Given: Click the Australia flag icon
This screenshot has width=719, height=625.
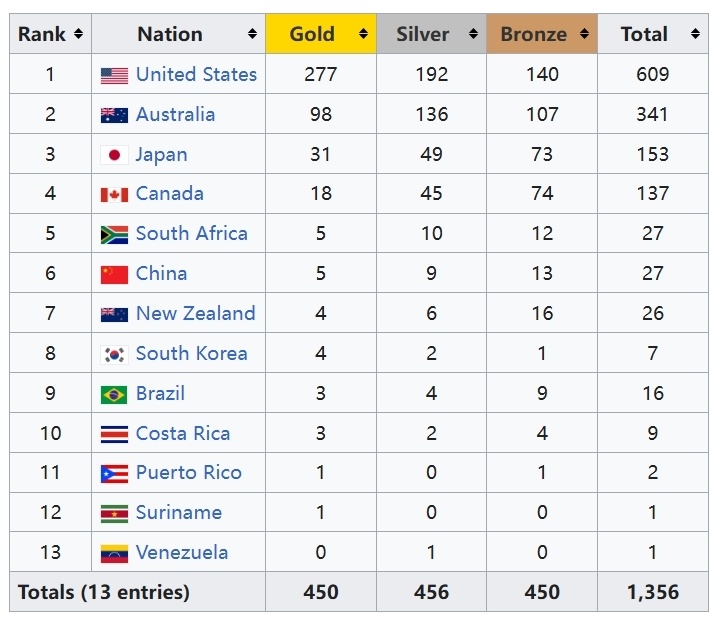Looking at the screenshot, I should [x=114, y=116].
